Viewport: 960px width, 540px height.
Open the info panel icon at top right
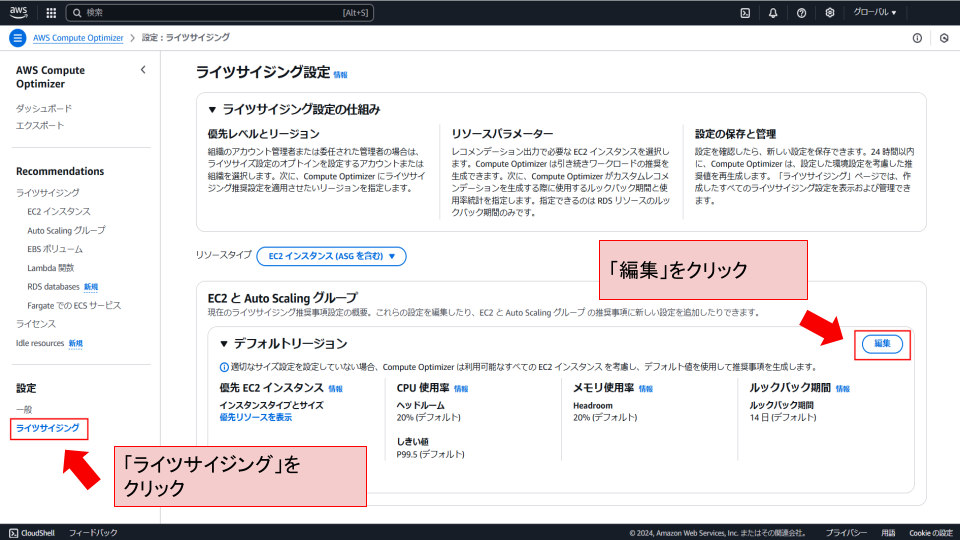pos(917,38)
